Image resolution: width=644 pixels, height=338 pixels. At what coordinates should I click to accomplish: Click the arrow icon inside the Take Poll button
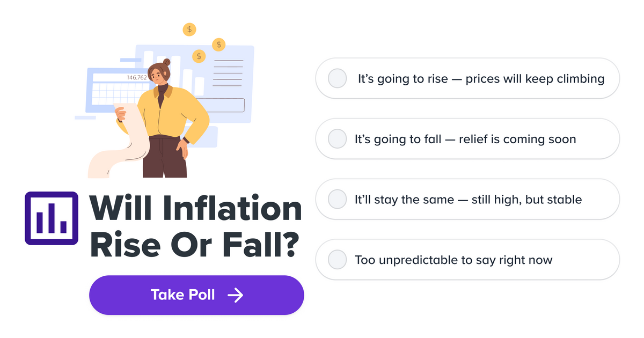235,295
